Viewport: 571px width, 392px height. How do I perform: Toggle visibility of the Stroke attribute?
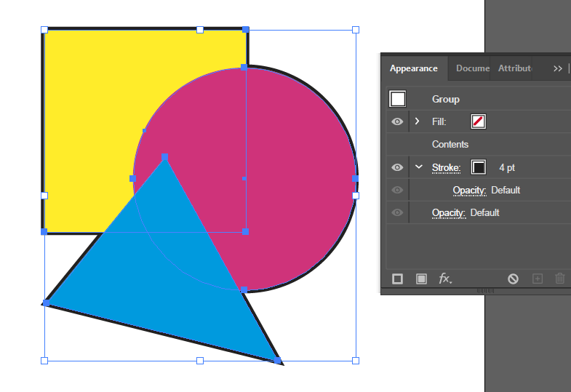(x=397, y=167)
